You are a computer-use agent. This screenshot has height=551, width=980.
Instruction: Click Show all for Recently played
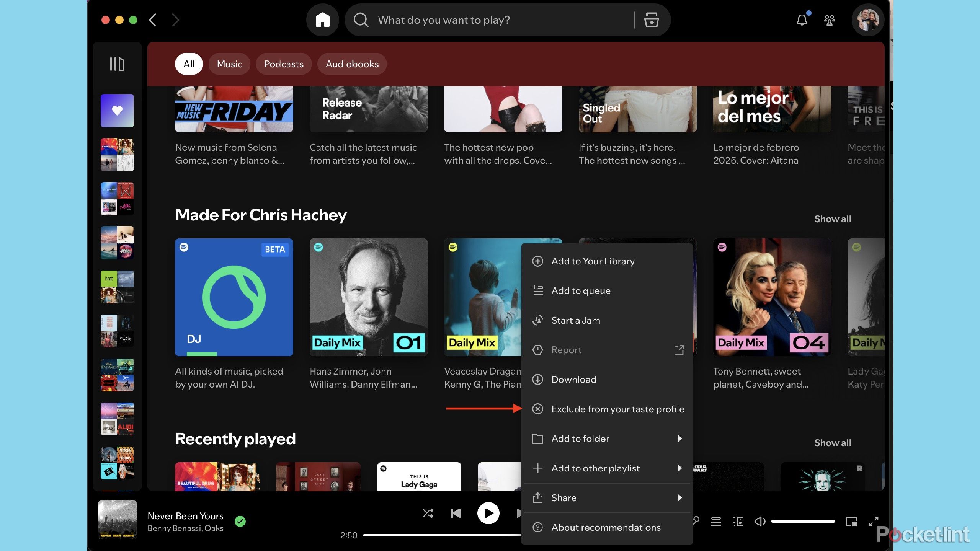(833, 443)
